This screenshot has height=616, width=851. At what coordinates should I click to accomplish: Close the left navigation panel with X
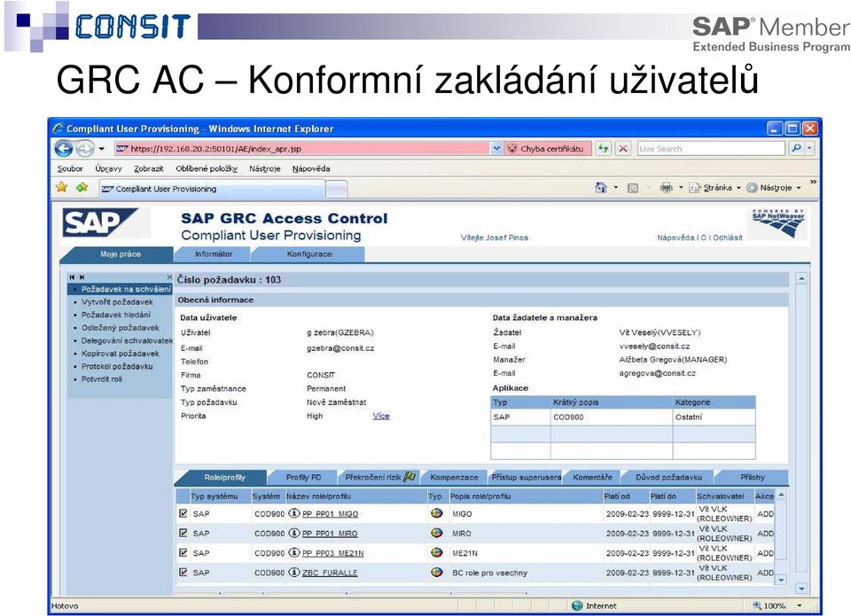169,277
